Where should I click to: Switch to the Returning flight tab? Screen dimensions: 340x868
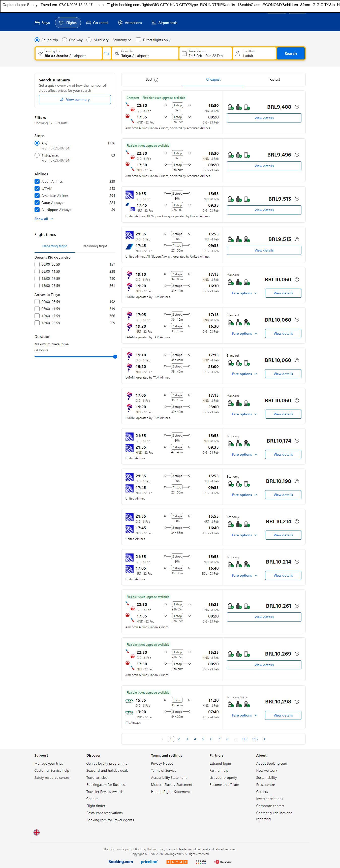click(95, 246)
